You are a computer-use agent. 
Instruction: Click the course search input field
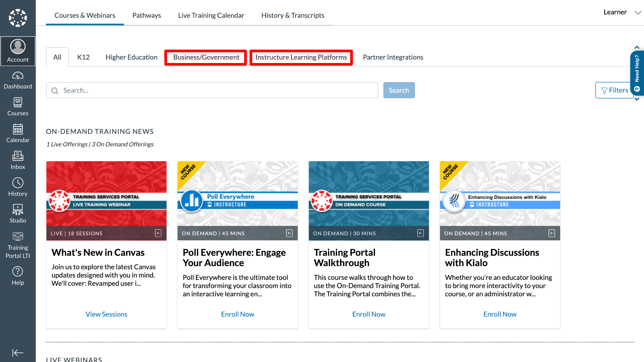tap(215, 90)
